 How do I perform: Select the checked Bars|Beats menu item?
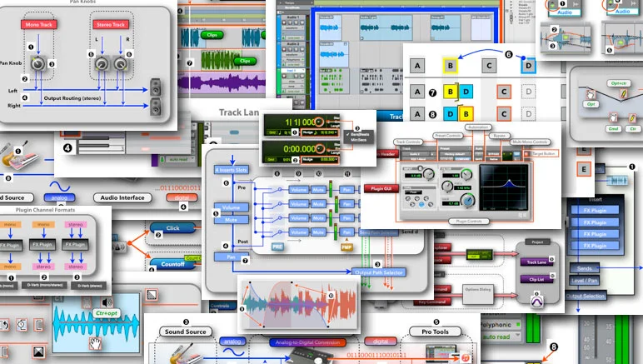point(358,134)
